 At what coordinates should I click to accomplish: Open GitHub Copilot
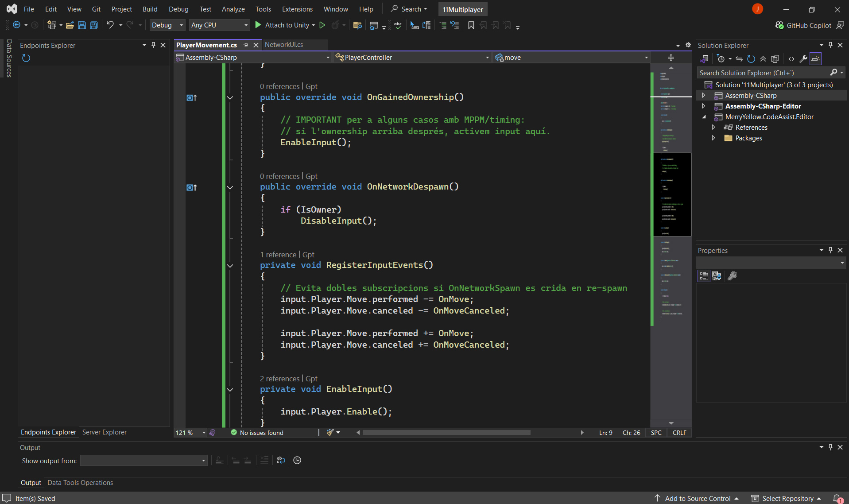click(x=803, y=25)
